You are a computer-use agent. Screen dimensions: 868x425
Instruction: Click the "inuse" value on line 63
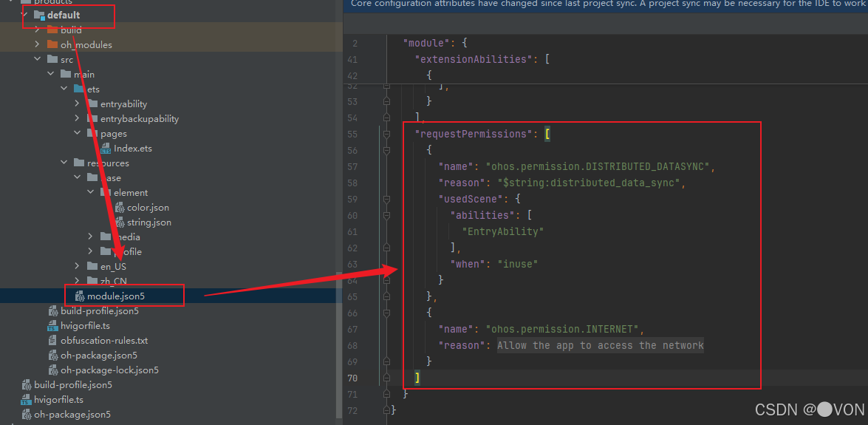click(x=518, y=265)
